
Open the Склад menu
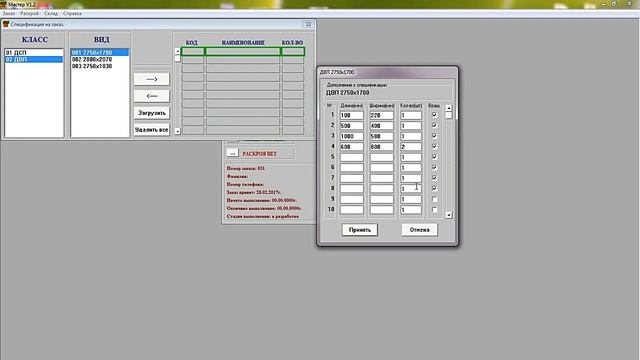[x=51, y=13]
